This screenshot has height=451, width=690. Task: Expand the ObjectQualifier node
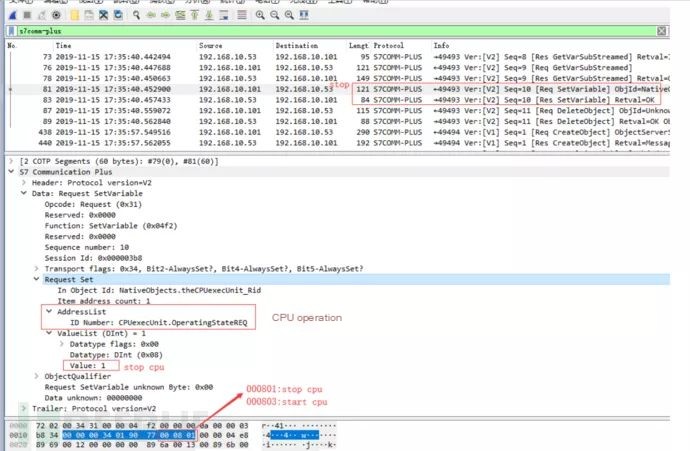tap(37, 376)
